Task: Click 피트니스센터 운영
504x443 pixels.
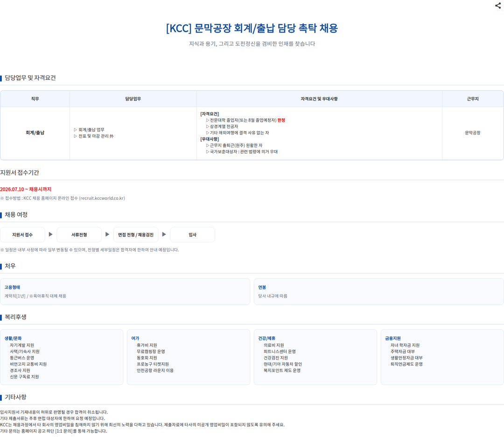Action: click(280, 352)
